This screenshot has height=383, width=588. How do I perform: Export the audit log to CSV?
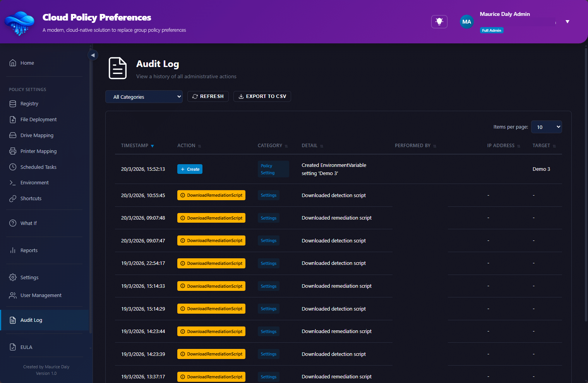[x=262, y=96]
